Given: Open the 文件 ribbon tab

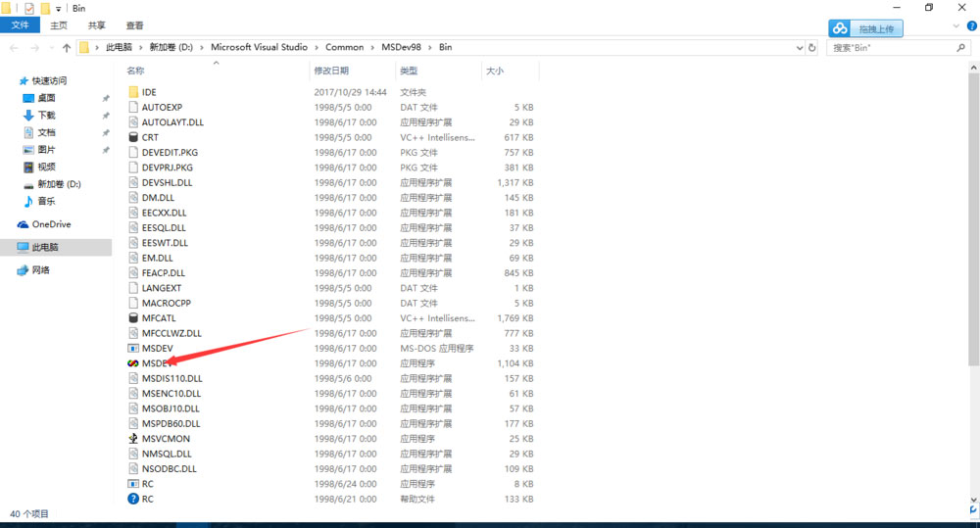Looking at the screenshot, I should pyautogui.click(x=20, y=25).
